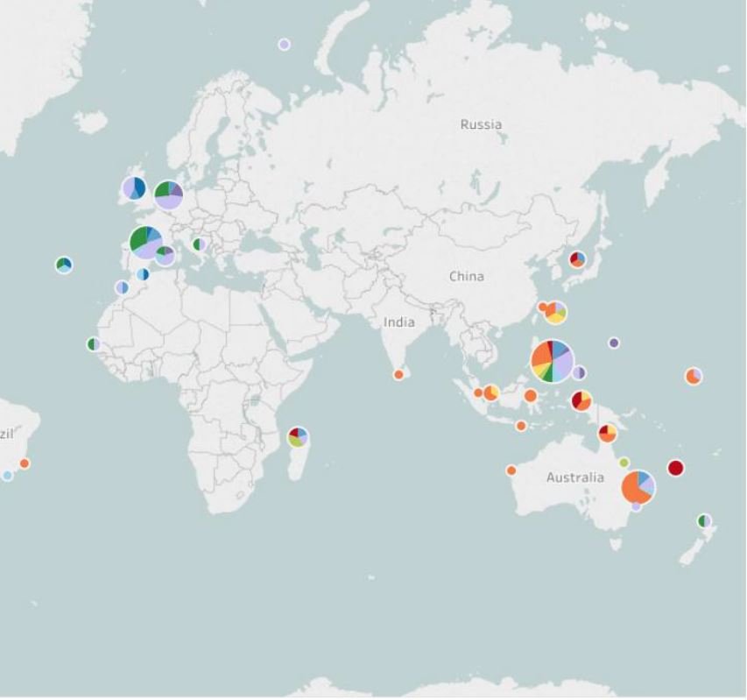
Task: Click the pie chart marker on Madagascar
Action: pos(298,436)
